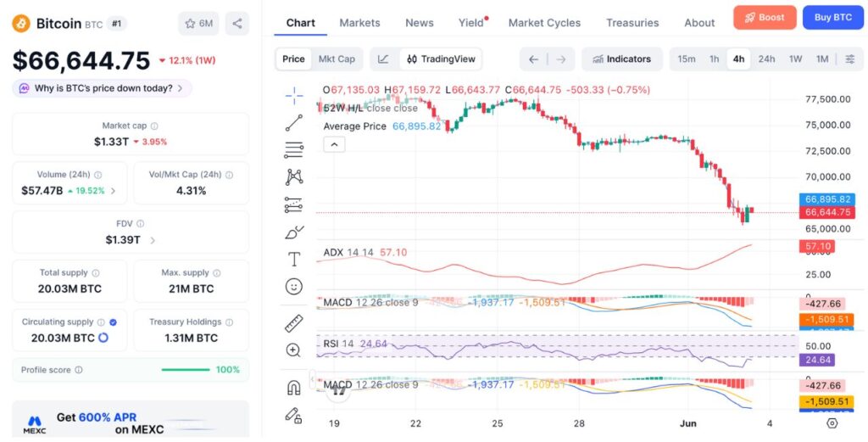Image resolution: width=868 pixels, height=442 pixels.
Task: Open the Chart tab
Action: pyautogui.click(x=301, y=23)
